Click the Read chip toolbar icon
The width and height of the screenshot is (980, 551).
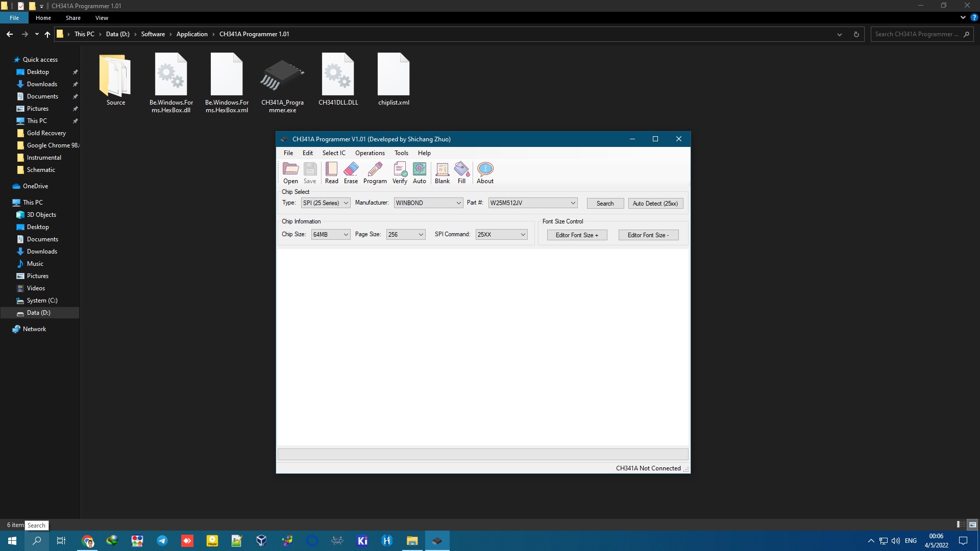tap(331, 173)
